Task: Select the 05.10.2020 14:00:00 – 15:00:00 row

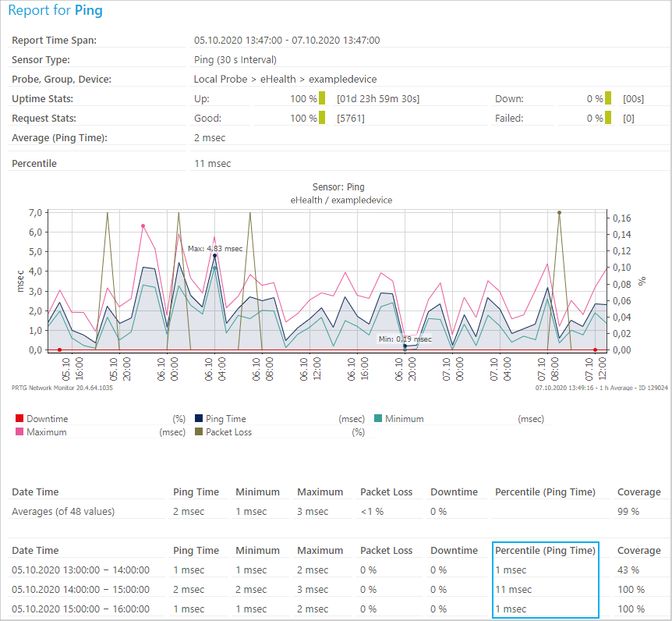Action: point(80,590)
